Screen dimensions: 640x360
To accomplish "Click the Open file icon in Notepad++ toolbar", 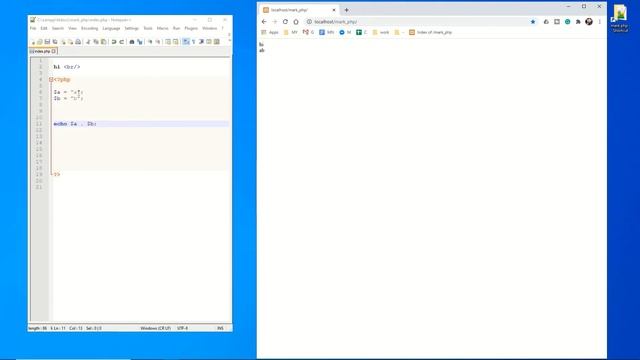I will [40, 42].
